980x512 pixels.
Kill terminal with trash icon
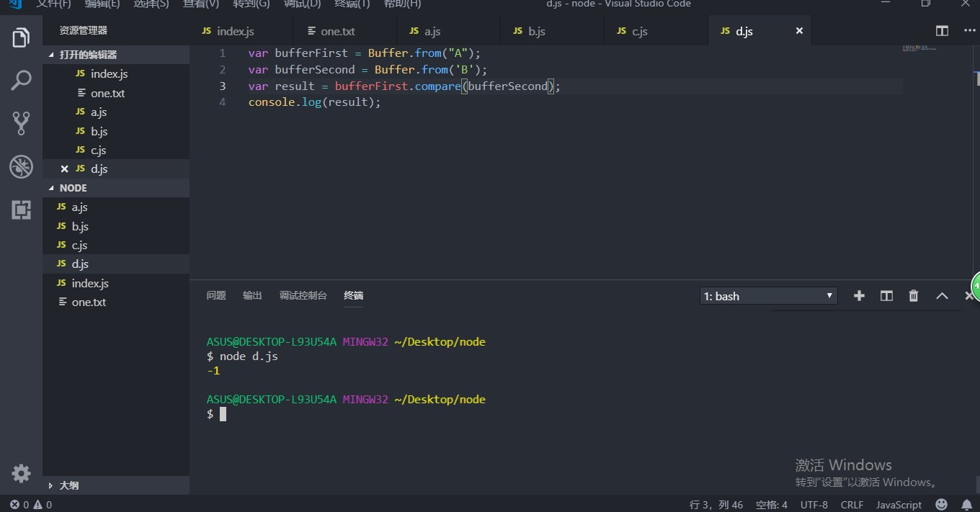(x=914, y=296)
